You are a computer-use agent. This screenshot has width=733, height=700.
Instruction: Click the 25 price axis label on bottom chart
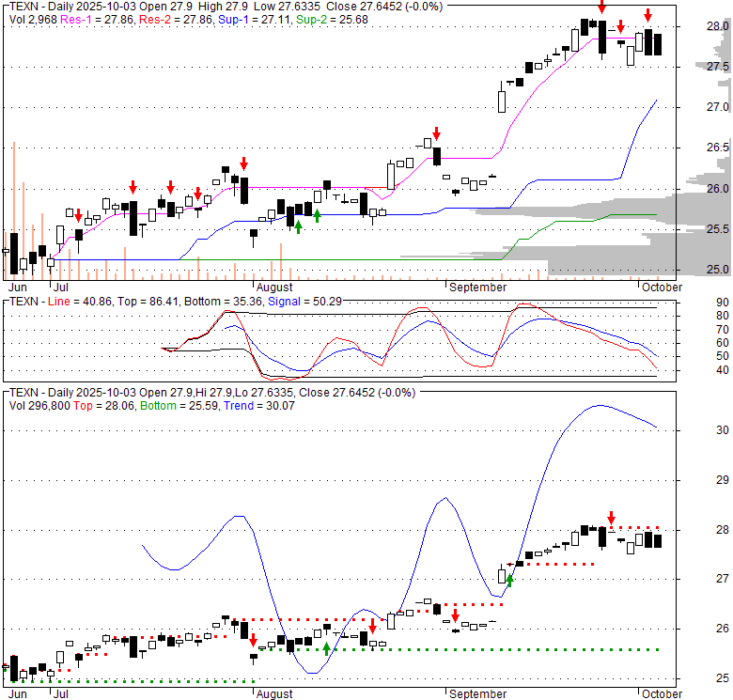[723, 678]
